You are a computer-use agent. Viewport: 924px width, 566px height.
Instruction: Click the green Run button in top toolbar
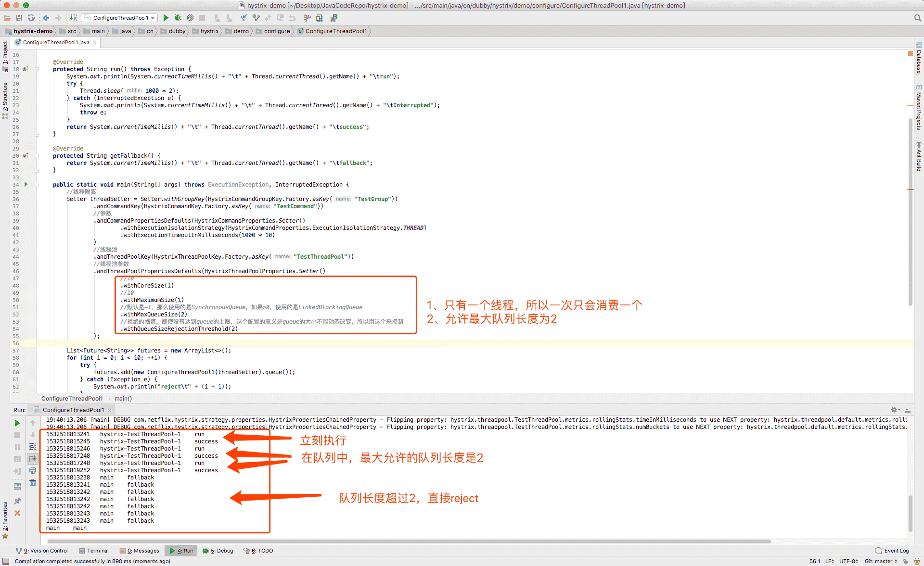[x=166, y=18]
